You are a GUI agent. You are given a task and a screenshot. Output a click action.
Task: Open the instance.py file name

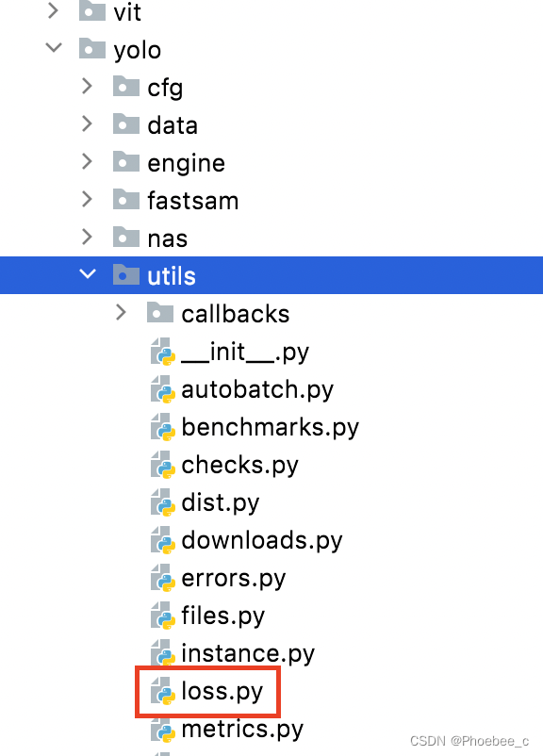248,654
